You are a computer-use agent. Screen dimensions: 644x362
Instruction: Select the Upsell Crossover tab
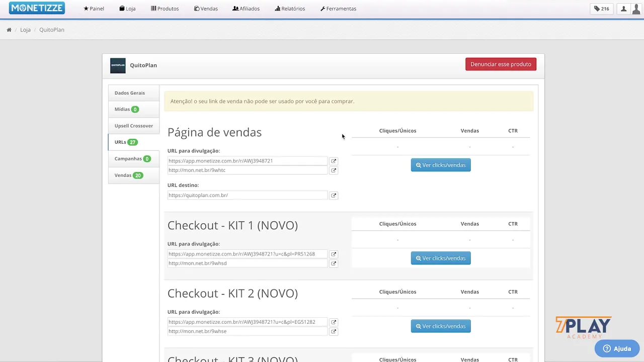click(x=134, y=126)
